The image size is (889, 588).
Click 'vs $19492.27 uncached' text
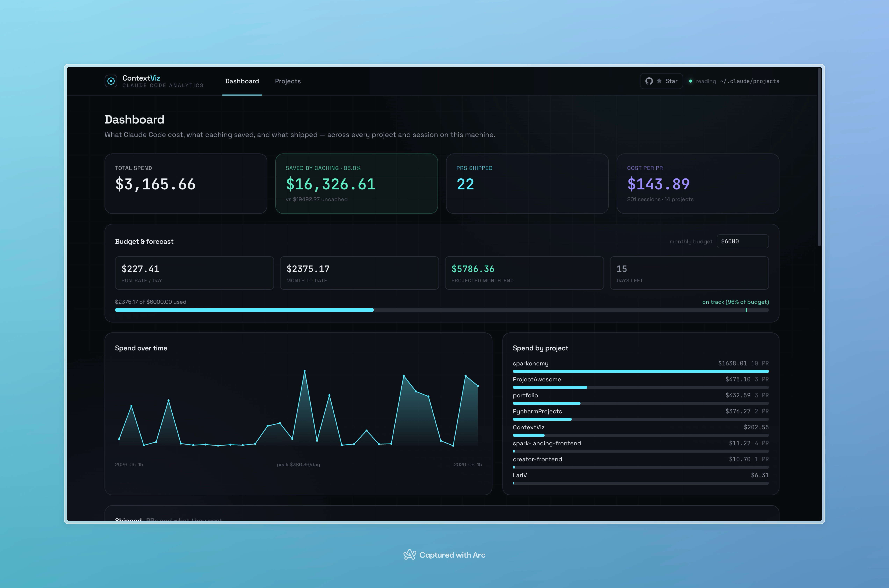(317, 199)
